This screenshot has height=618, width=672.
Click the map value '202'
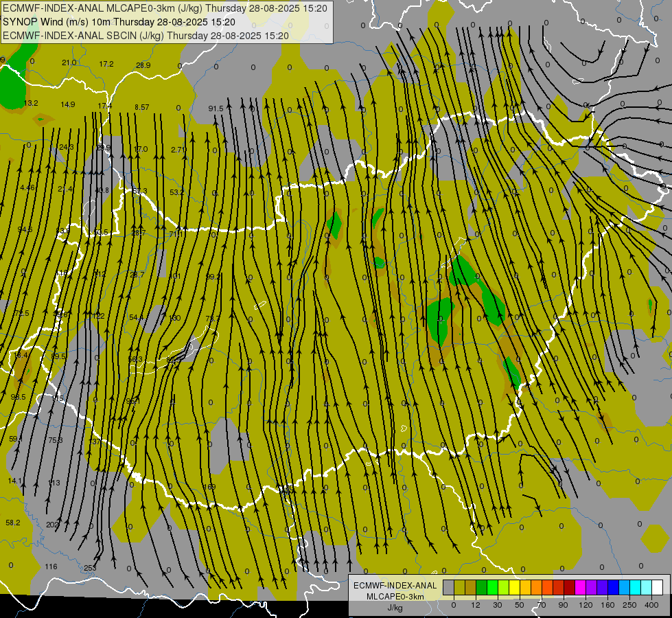[52, 525]
